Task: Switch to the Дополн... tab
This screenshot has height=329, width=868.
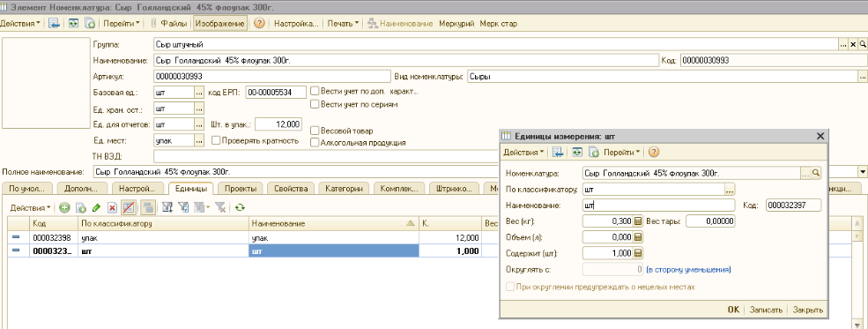Action: pos(81,189)
